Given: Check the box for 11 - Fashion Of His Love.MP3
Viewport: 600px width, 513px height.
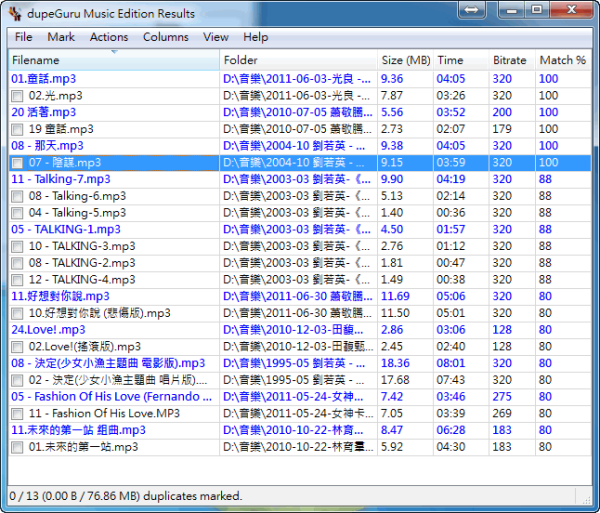Looking at the screenshot, I should coord(17,413).
